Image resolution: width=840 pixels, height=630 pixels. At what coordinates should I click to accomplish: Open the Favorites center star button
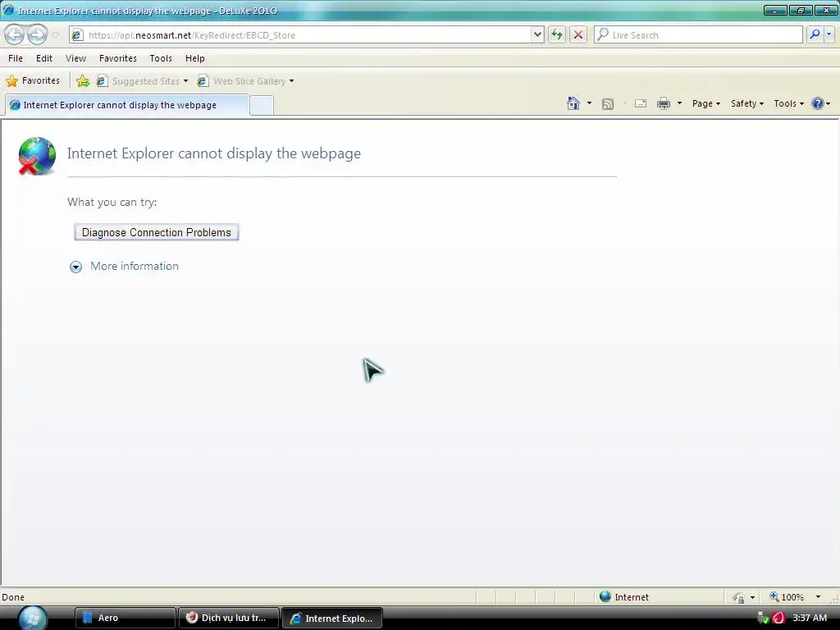pos(33,81)
